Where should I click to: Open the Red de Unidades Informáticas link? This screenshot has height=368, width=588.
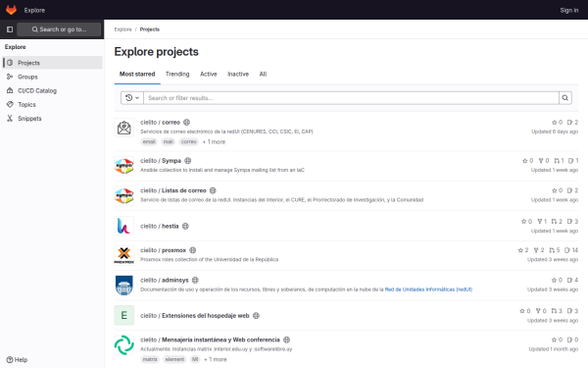point(428,289)
